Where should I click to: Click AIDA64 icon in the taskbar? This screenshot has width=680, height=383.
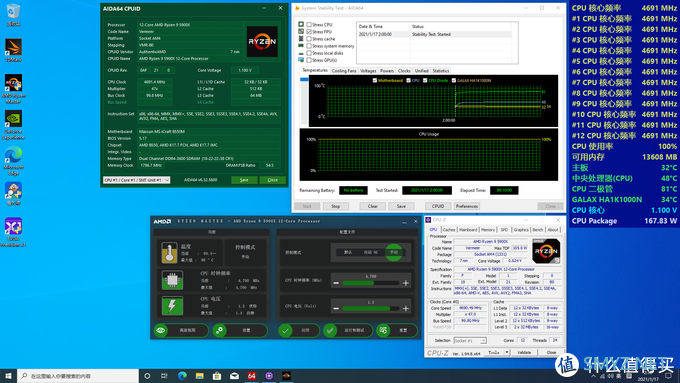[x=252, y=376]
